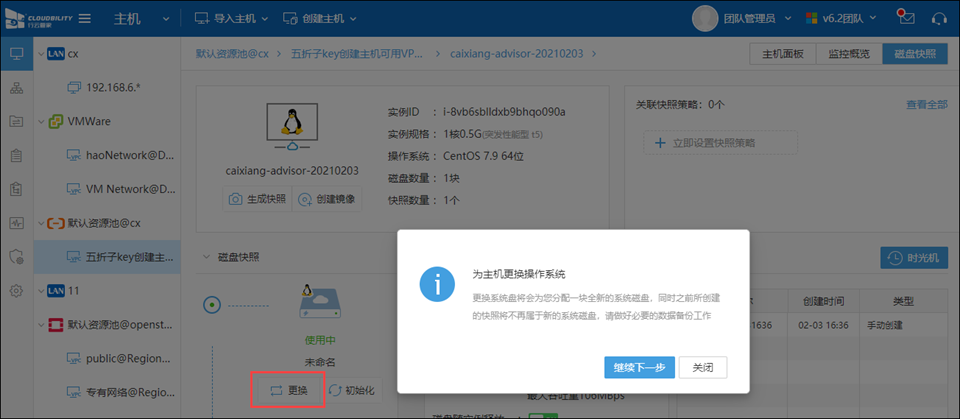Image resolution: width=960 pixels, height=419 pixels.
Task: Switch to the 监控概览 tab
Action: click(x=849, y=53)
